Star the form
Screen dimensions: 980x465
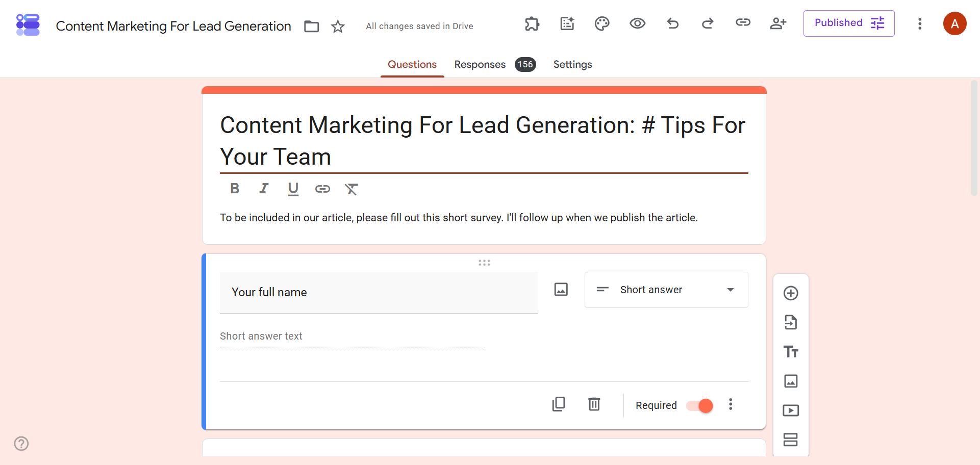coord(338,26)
